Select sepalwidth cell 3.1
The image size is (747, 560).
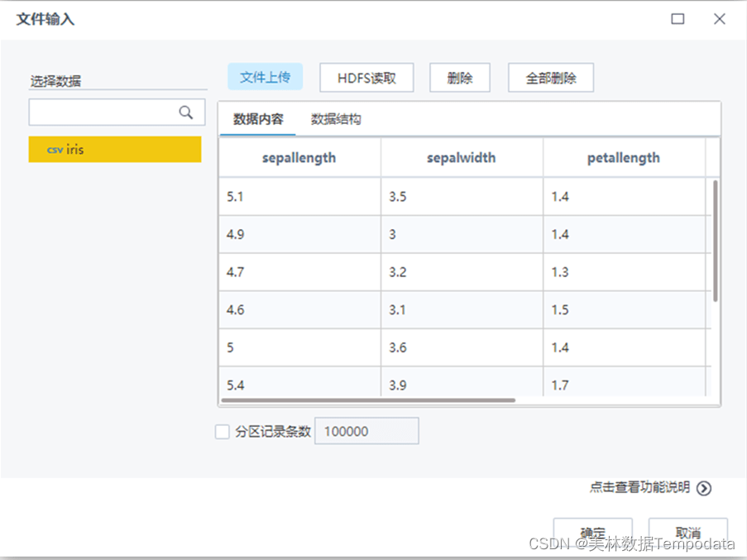click(x=462, y=309)
